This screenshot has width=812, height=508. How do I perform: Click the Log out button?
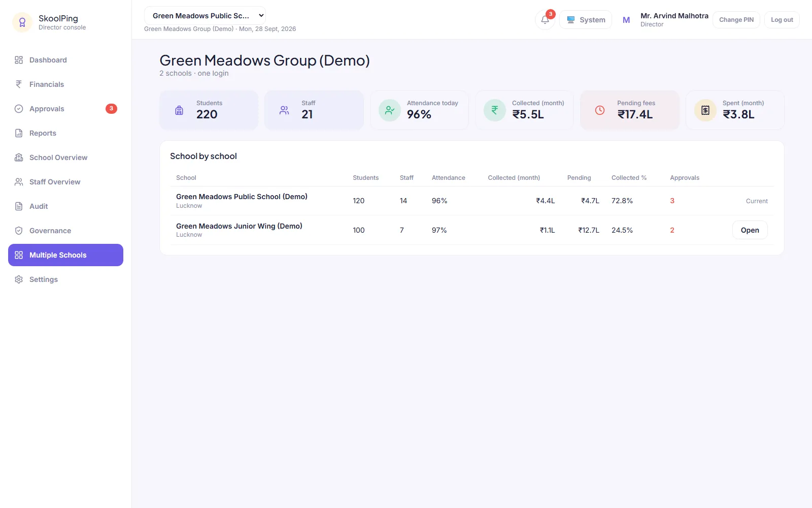coord(782,20)
